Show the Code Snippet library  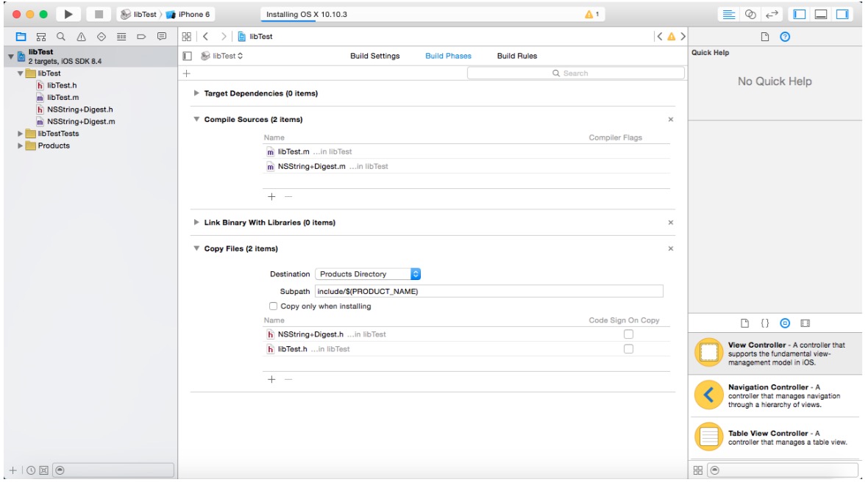coord(764,323)
